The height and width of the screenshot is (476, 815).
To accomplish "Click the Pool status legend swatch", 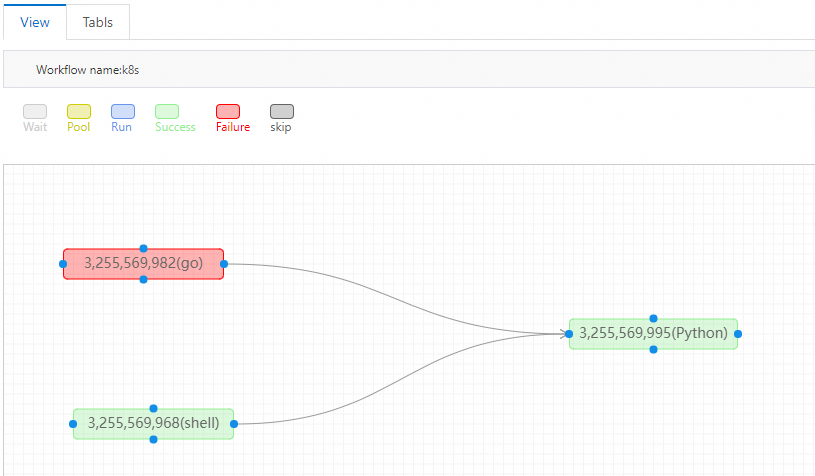I will click(79, 111).
